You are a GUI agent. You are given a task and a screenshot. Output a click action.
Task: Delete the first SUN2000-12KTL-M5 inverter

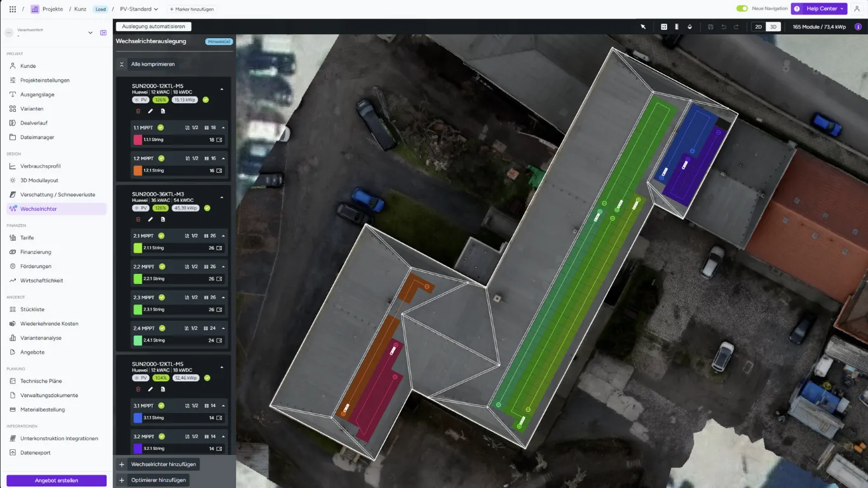pos(139,111)
